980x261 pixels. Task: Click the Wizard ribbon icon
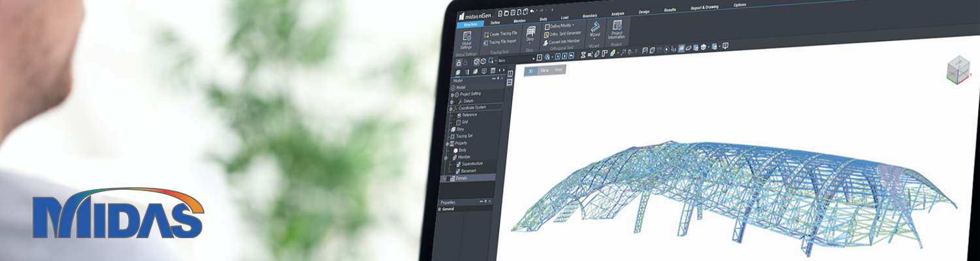tap(595, 27)
